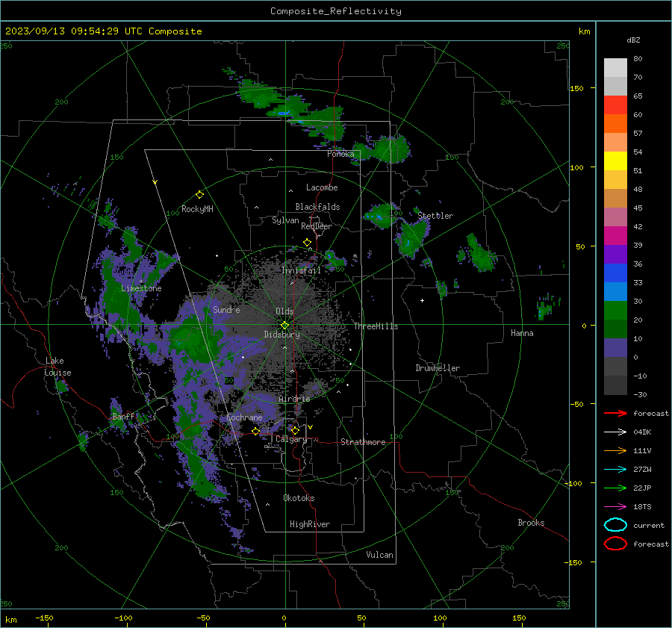Click yellow diamond marker below RedDeer
Image resolution: width=672 pixels, height=628 pixels.
point(308,243)
